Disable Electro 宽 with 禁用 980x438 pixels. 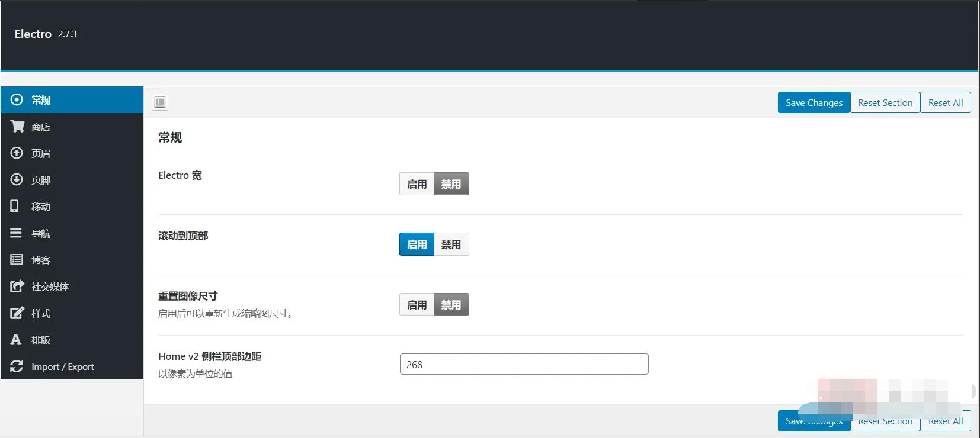451,184
